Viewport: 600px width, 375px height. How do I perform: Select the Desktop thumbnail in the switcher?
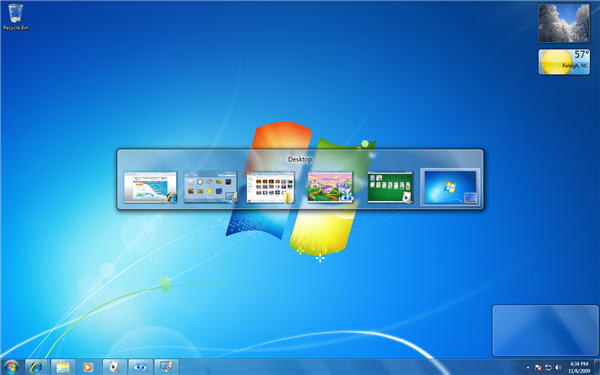(x=450, y=187)
